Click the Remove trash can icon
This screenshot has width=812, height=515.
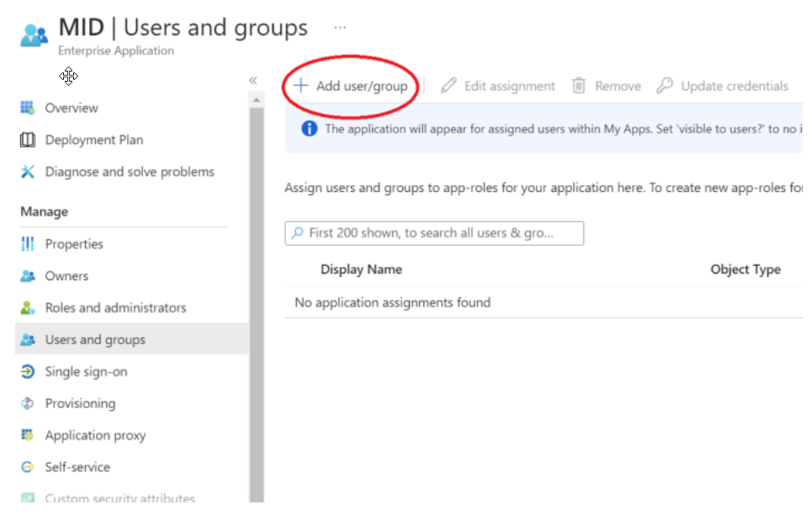579,86
